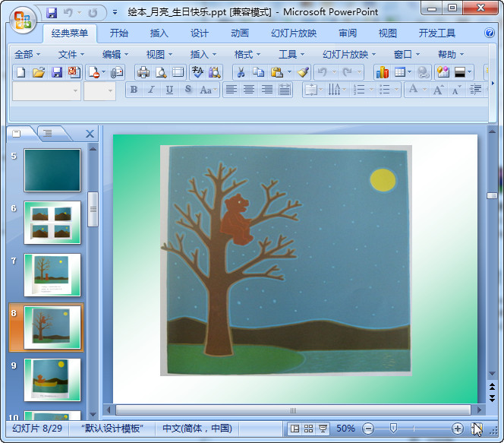This screenshot has width=504, height=443.
Task: Click the New blank presentation icon
Action: pyautogui.click(x=20, y=72)
